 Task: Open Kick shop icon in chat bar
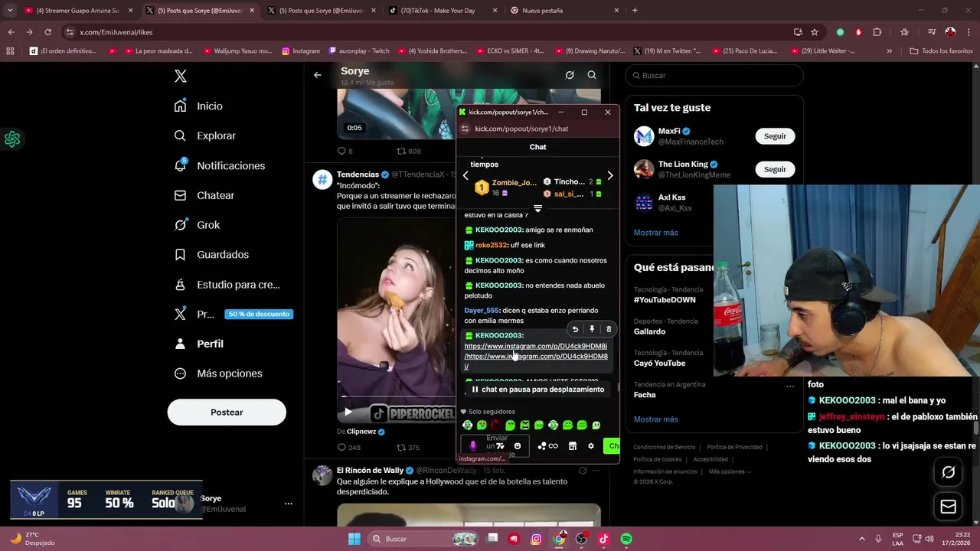pos(573,446)
